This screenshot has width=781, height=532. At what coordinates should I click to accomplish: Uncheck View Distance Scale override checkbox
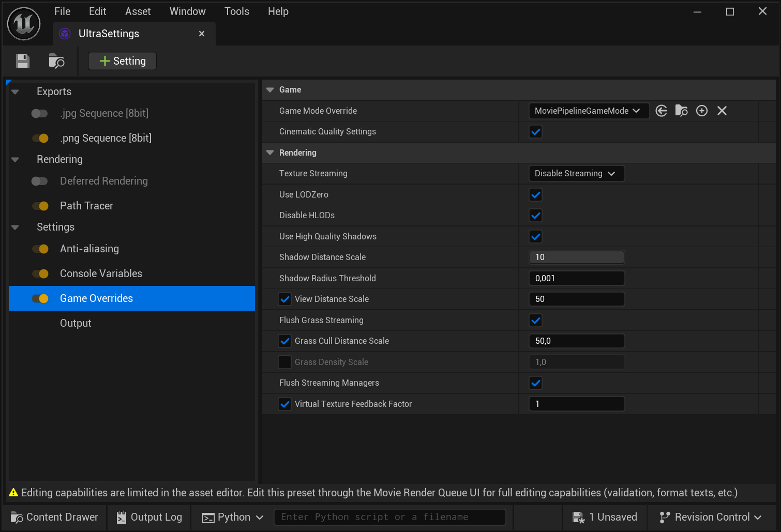[284, 299]
